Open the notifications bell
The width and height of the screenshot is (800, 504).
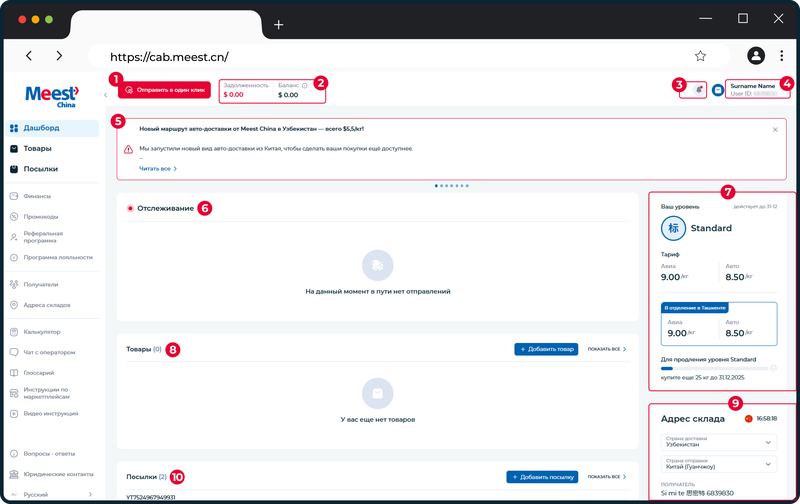699,90
